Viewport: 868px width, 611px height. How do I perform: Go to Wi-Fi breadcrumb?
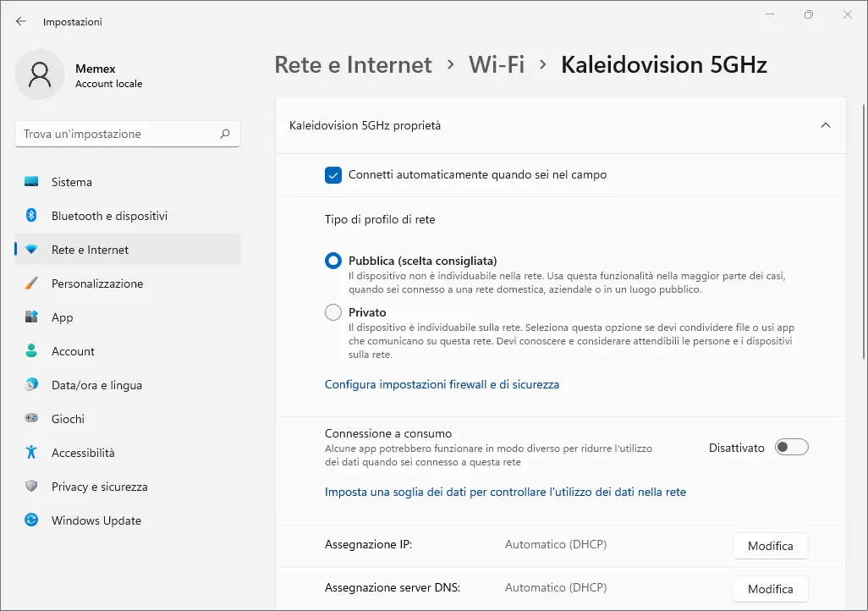497,65
